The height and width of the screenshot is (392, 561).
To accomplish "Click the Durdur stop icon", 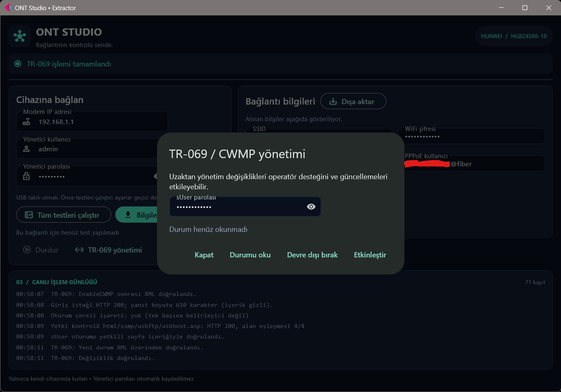I will pyautogui.click(x=27, y=250).
